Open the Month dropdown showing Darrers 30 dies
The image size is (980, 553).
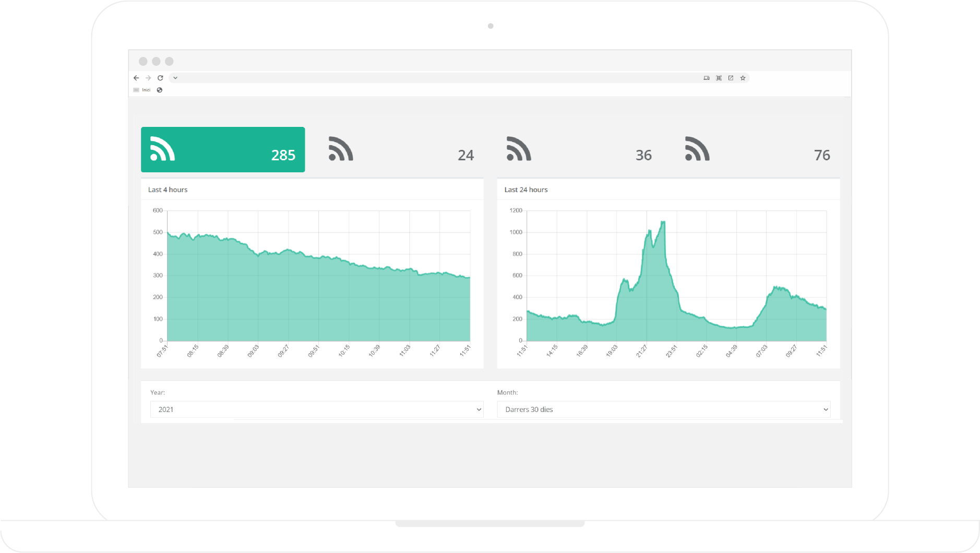pyautogui.click(x=663, y=409)
